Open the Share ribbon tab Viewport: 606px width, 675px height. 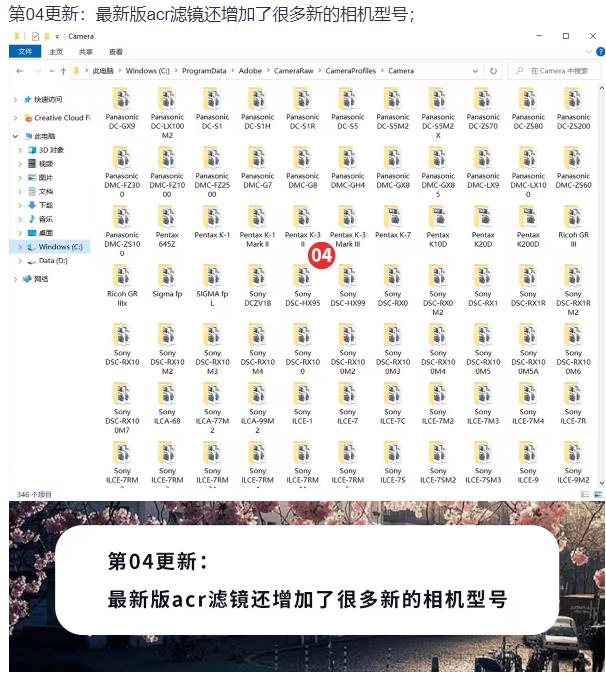pos(86,52)
